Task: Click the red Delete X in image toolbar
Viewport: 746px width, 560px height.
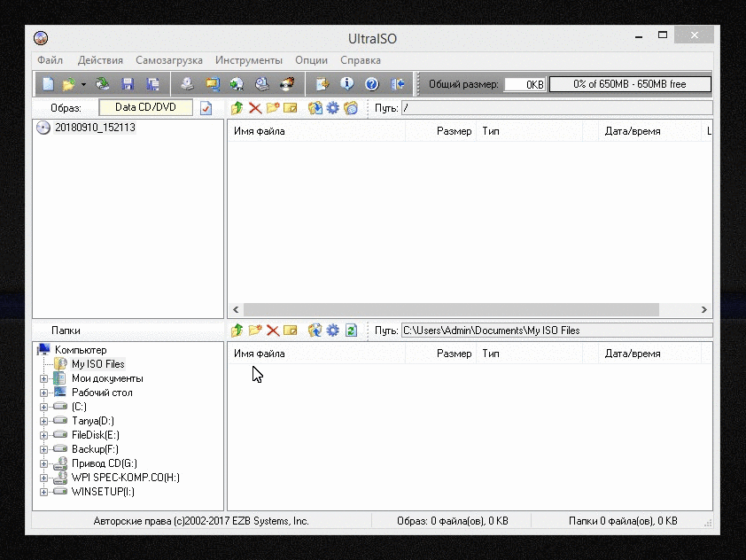Action: 255,108
